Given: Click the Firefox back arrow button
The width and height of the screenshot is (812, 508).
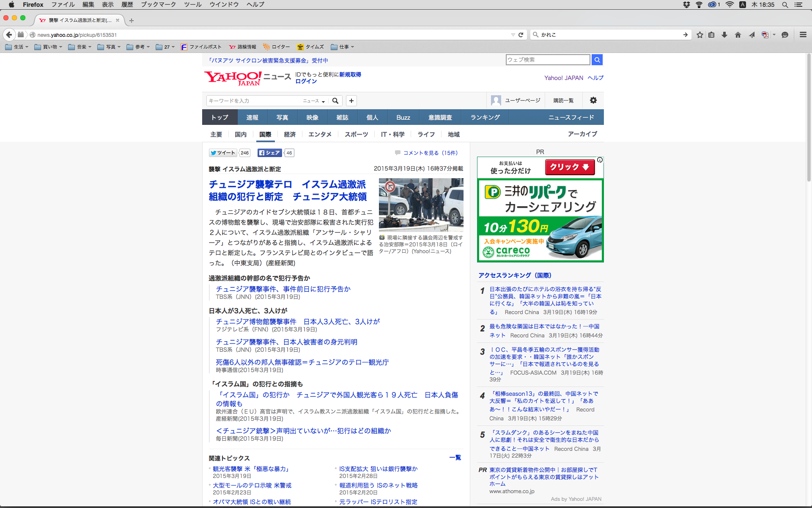Looking at the screenshot, I should [x=9, y=35].
